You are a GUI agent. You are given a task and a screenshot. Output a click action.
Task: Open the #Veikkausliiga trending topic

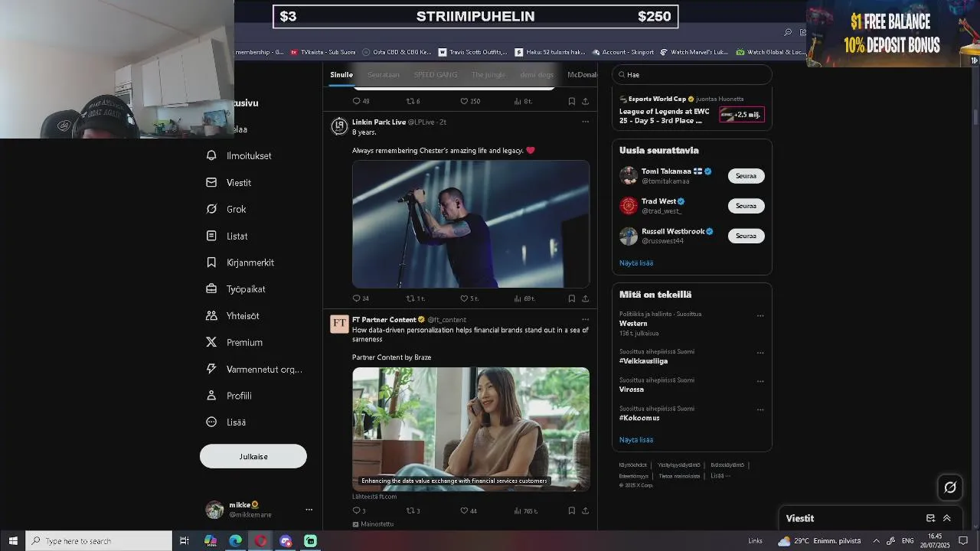643,361
